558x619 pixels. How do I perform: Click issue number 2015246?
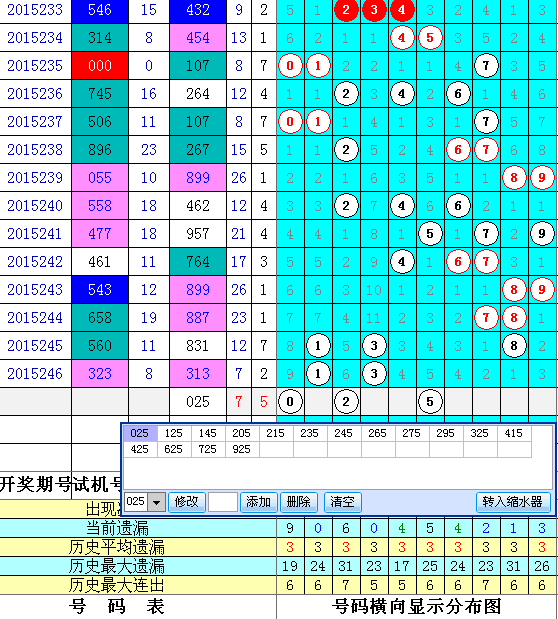[x=35, y=373]
